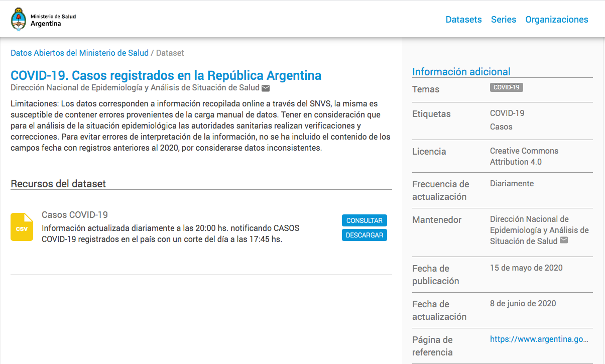This screenshot has width=605, height=364.
Task: Open the Casos COVID-19 resource title
Action: coord(75,215)
